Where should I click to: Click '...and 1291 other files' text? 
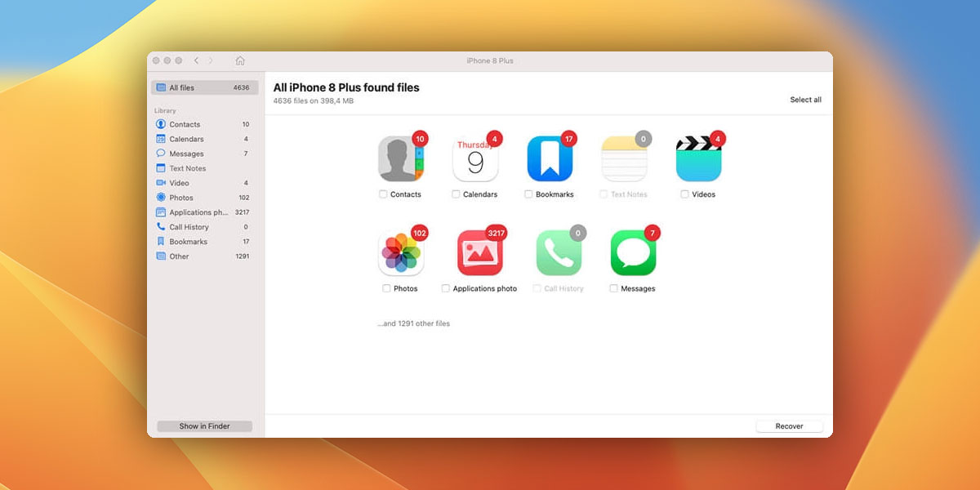413,323
